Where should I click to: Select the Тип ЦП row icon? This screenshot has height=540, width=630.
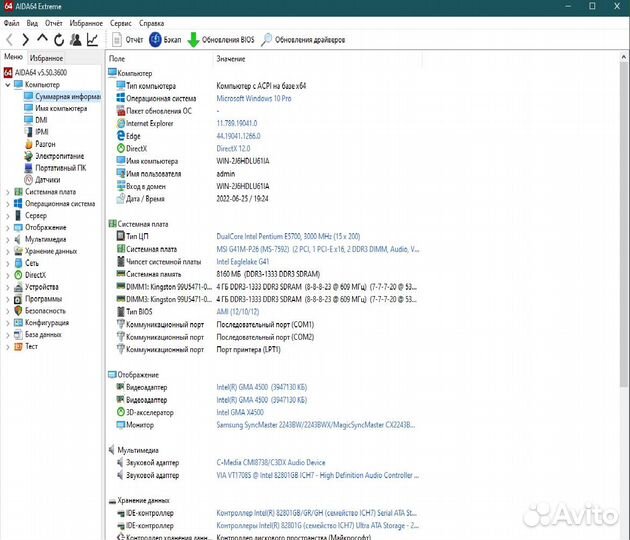coord(121,236)
